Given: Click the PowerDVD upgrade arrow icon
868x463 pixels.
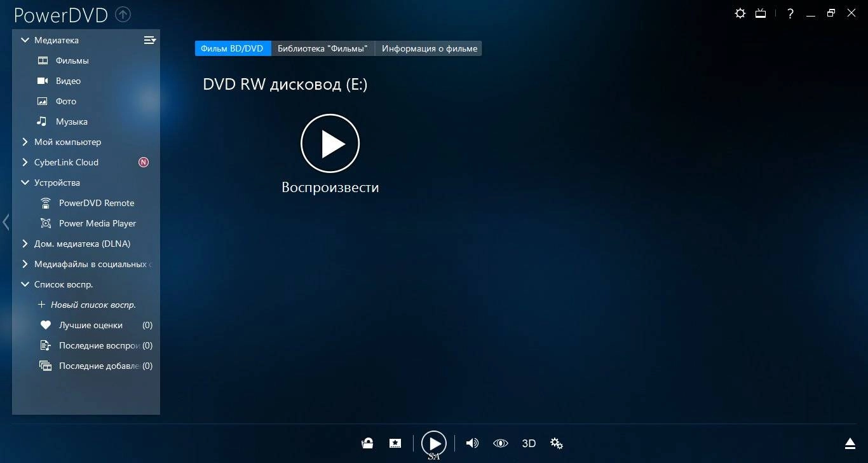Looking at the screenshot, I should tap(124, 14).
